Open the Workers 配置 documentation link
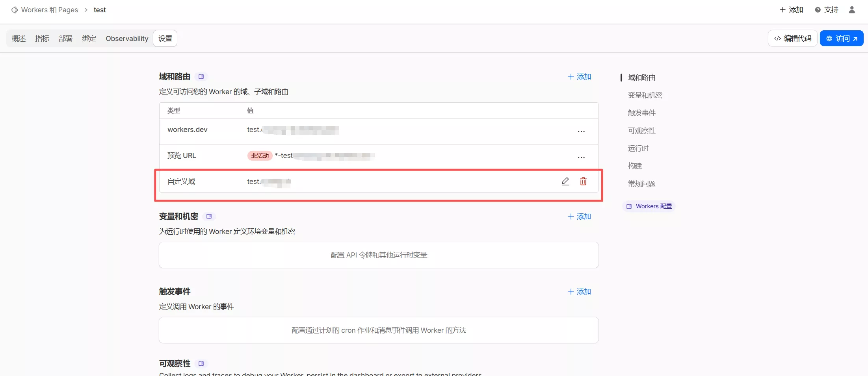Screen dimensions: 868x376 649,206
